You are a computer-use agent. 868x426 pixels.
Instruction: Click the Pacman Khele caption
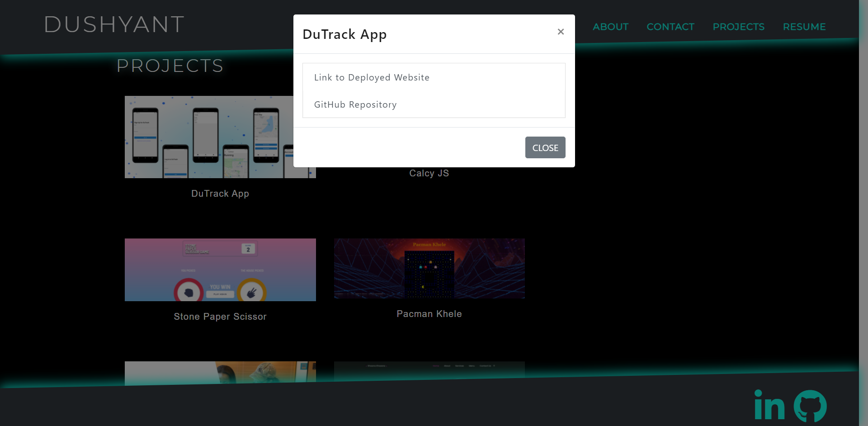click(429, 313)
